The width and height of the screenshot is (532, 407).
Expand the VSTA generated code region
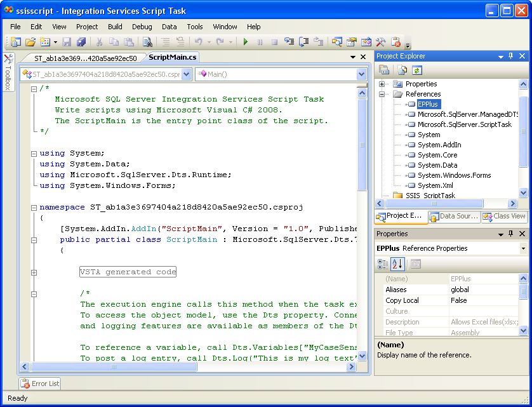pos(34,272)
